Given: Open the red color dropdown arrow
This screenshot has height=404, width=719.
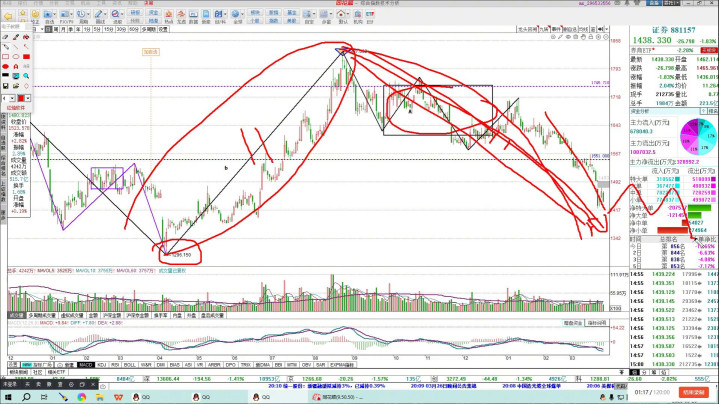Looking at the screenshot, I should tap(28, 97).
